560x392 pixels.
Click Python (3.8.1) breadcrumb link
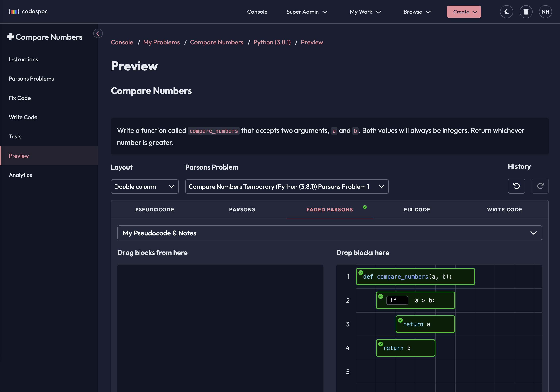pos(272,42)
